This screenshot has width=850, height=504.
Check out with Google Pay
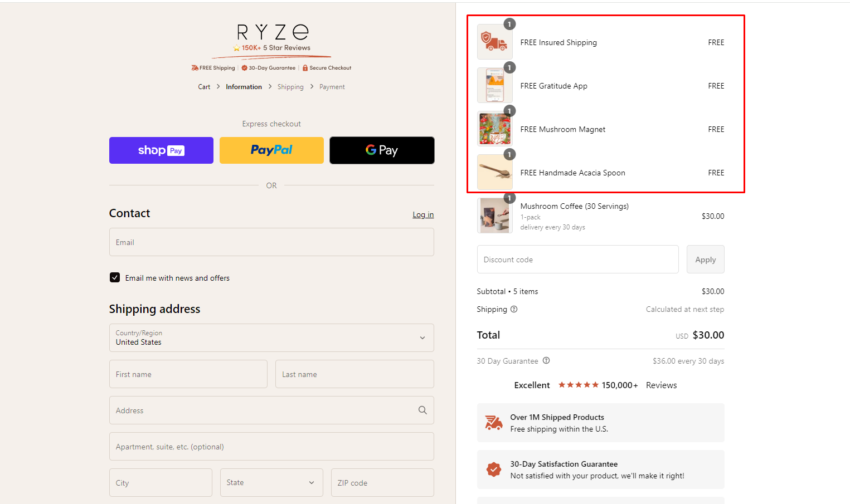coord(382,150)
